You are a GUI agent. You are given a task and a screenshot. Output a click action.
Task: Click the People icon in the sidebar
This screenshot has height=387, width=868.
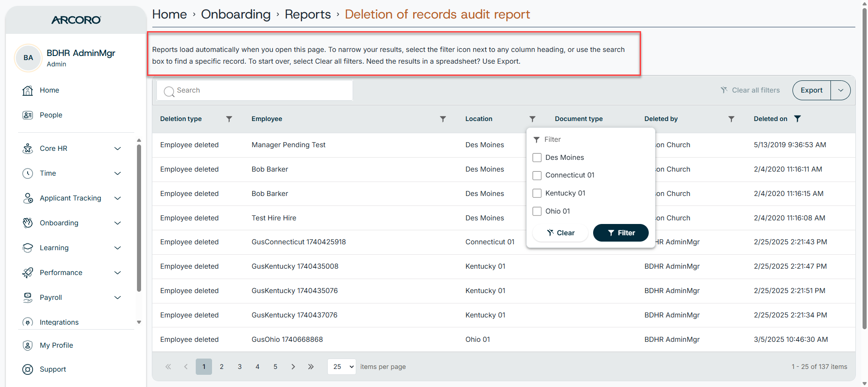pos(28,115)
